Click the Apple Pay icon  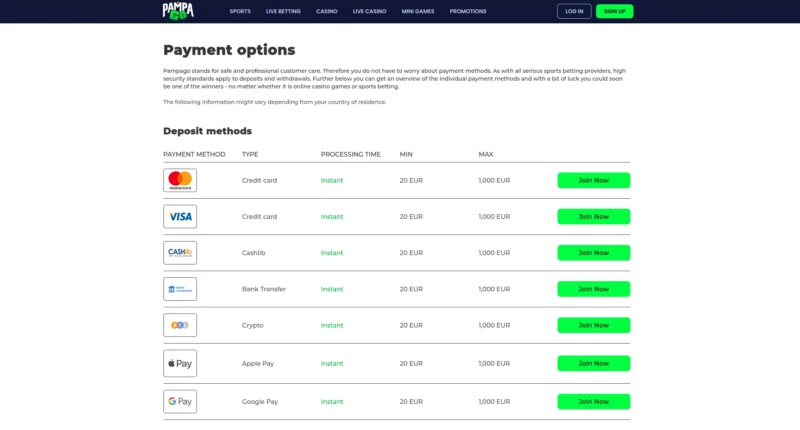point(180,364)
